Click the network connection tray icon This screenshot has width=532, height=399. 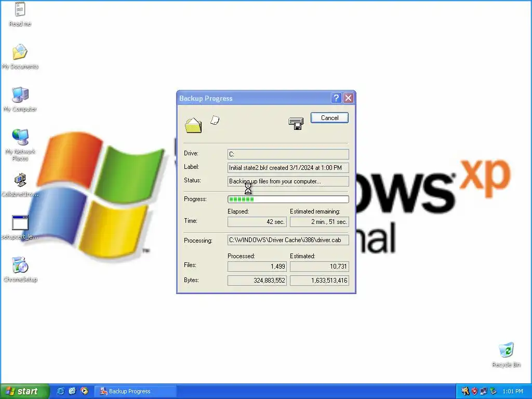pos(484,391)
